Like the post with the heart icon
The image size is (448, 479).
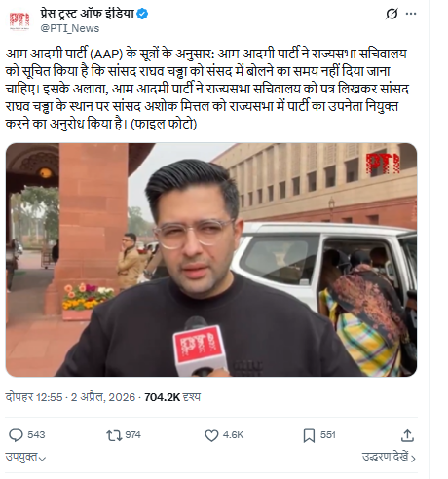point(211,435)
